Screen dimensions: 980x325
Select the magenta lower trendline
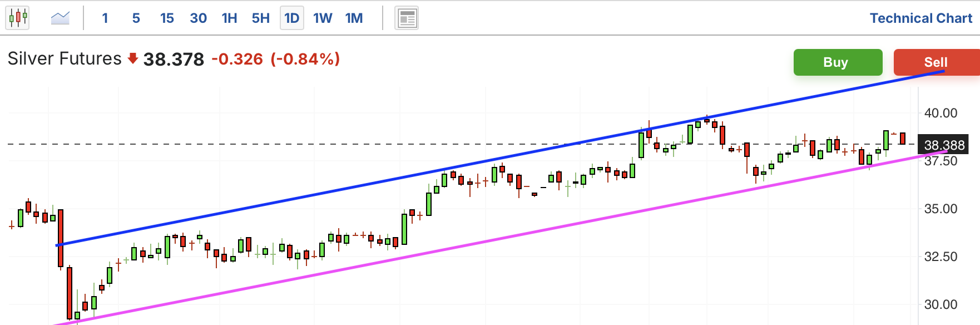(x=501, y=238)
